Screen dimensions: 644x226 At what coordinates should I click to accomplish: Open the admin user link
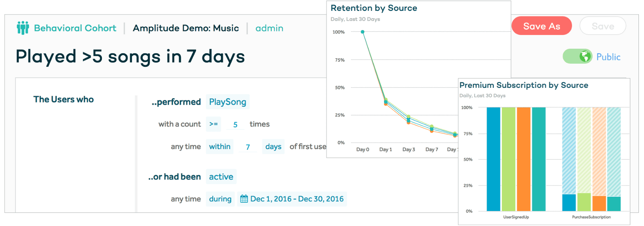[269, 28]
